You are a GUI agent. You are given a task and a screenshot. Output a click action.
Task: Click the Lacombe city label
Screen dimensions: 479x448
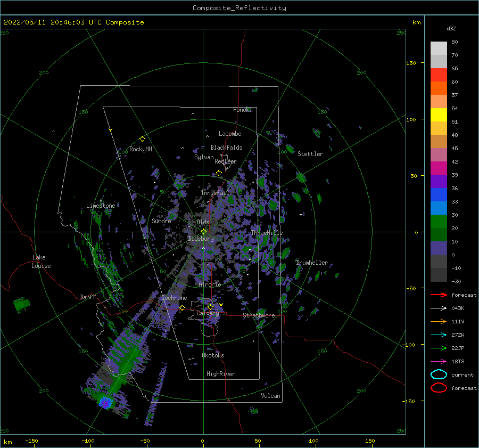(x=230, y=134)
